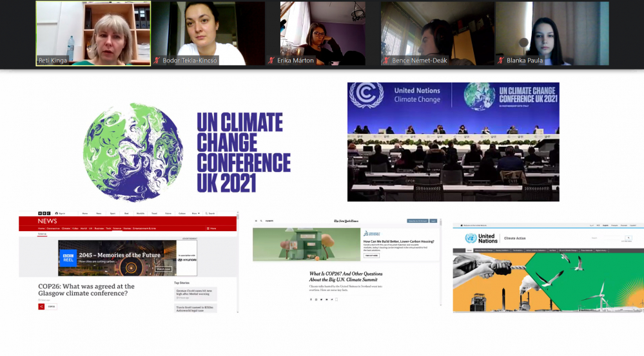Click the 'Top Stories' heading

[182, 283]
